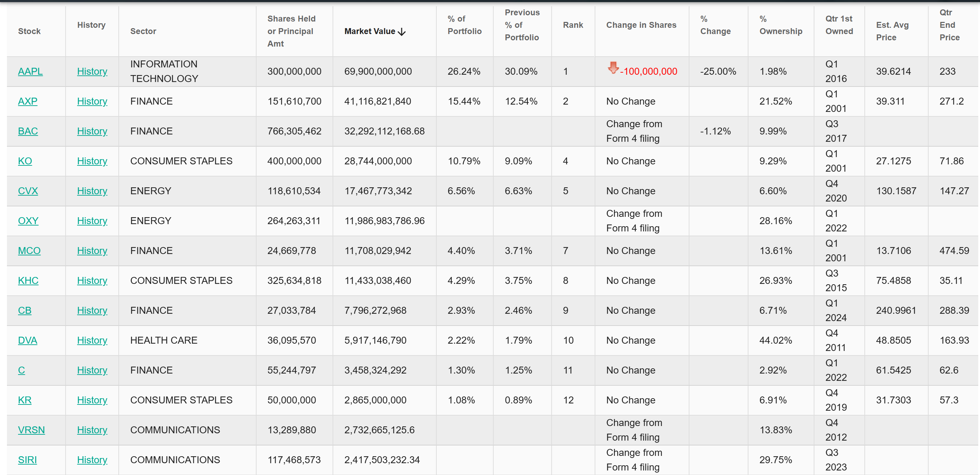Screen dimensions: 980x475
Task: Sort by Est. Avg Price header
Action: click(x=892, y=31)
